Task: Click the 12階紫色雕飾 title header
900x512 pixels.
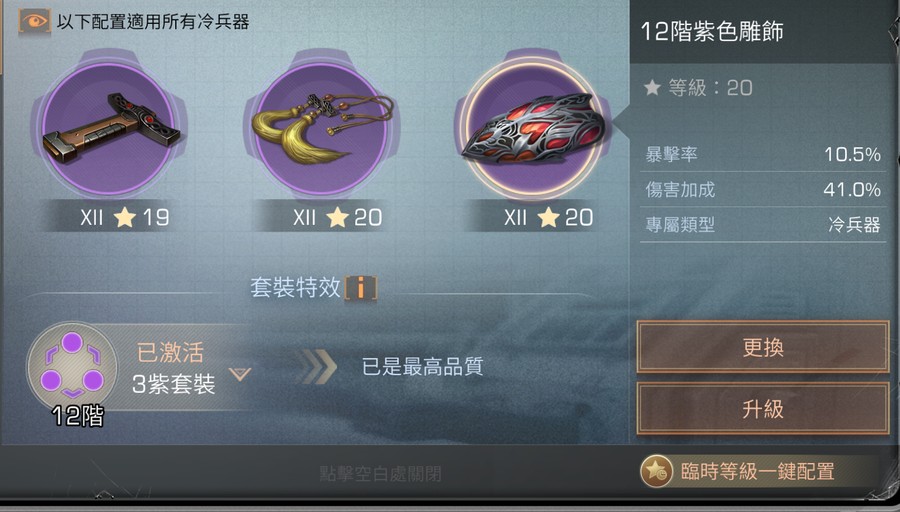Action: pos(712,31)
